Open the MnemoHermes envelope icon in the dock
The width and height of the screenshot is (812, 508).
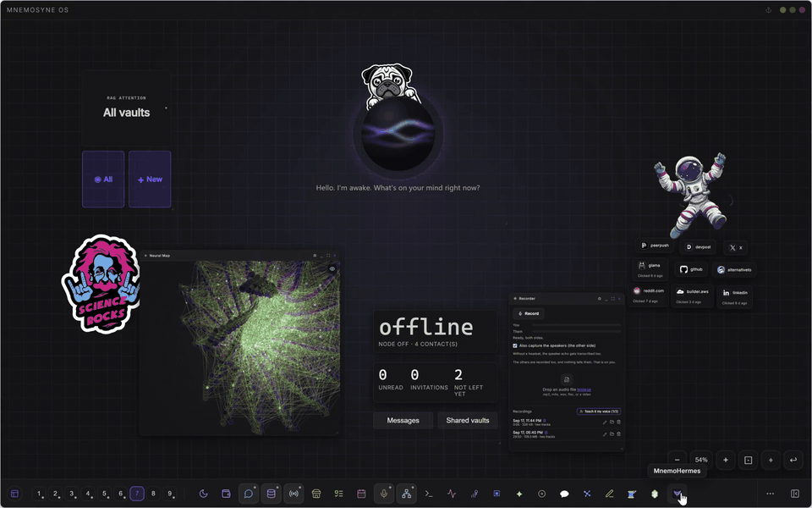677,494
